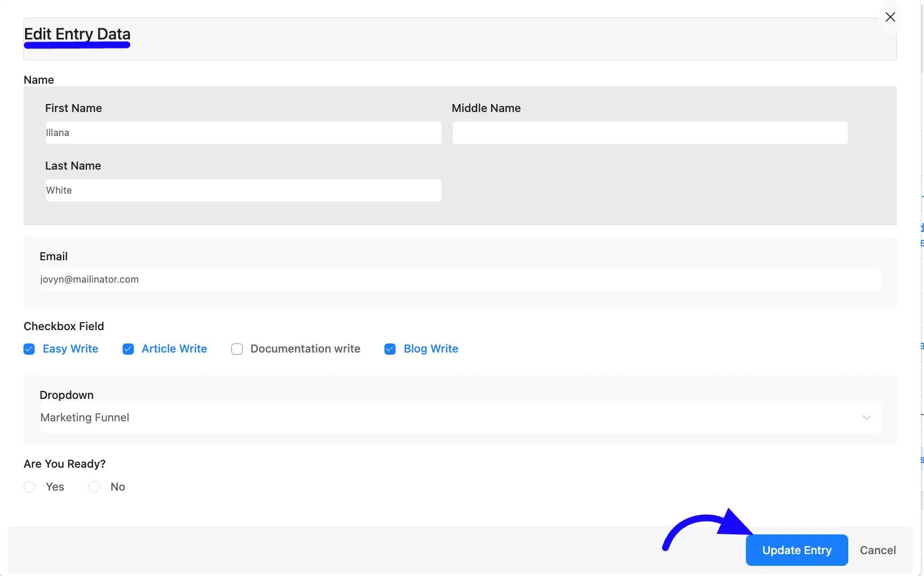
Task: Click the Email field with jovyn@mailinator.com
Action: coord(460,279)
